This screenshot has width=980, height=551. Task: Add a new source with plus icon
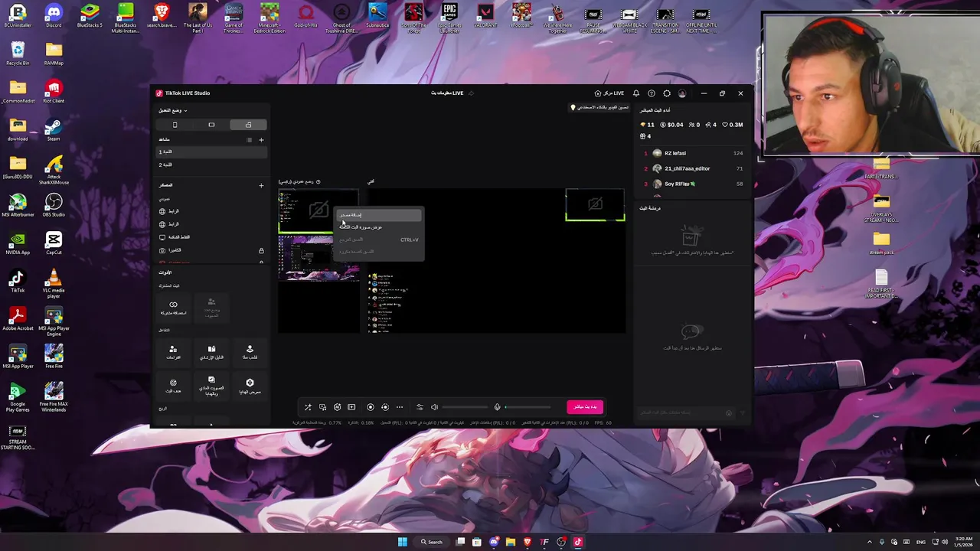pyautogui.click(x=261, y=185)
